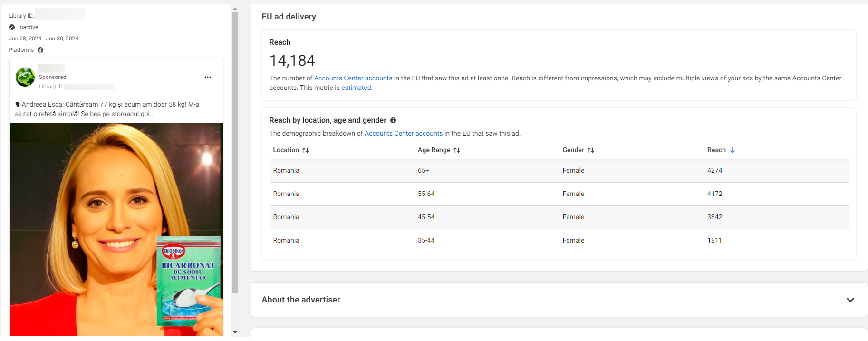The height and width of the screenshot is (341, 868).
Task: Click the Facebook platform icon
Action: coord(40,50)
